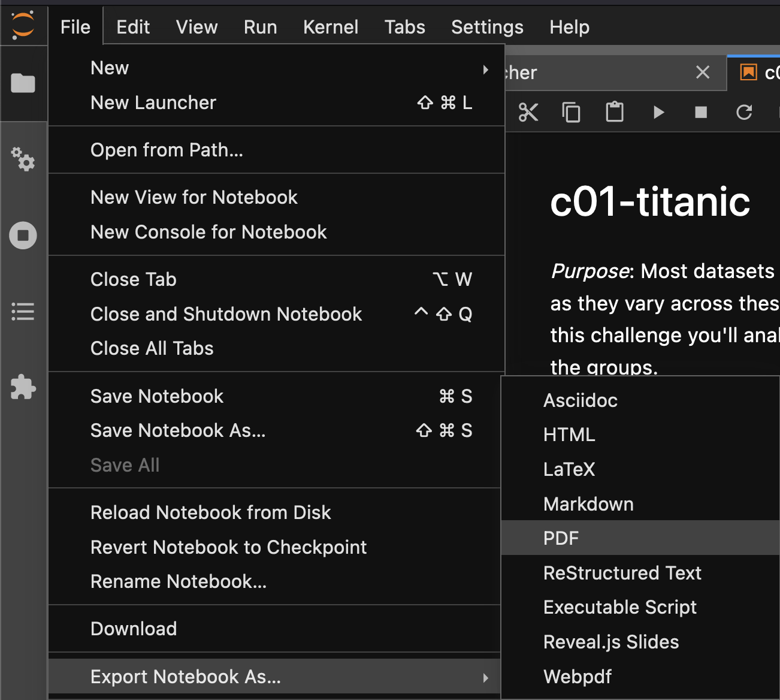This screenshot has height=700, width=780.
Task: Restart the kernel refresh icon
Action: 744,112
